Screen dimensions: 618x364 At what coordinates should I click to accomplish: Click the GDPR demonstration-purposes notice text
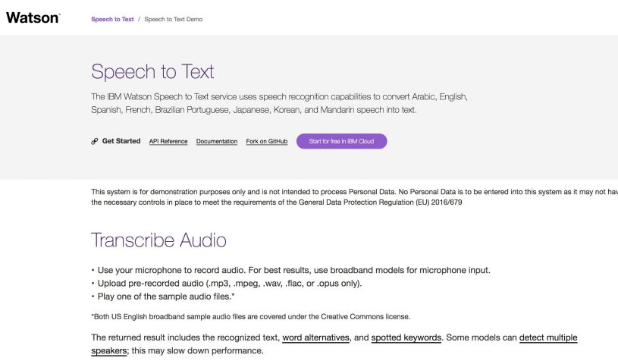(354, 197)
